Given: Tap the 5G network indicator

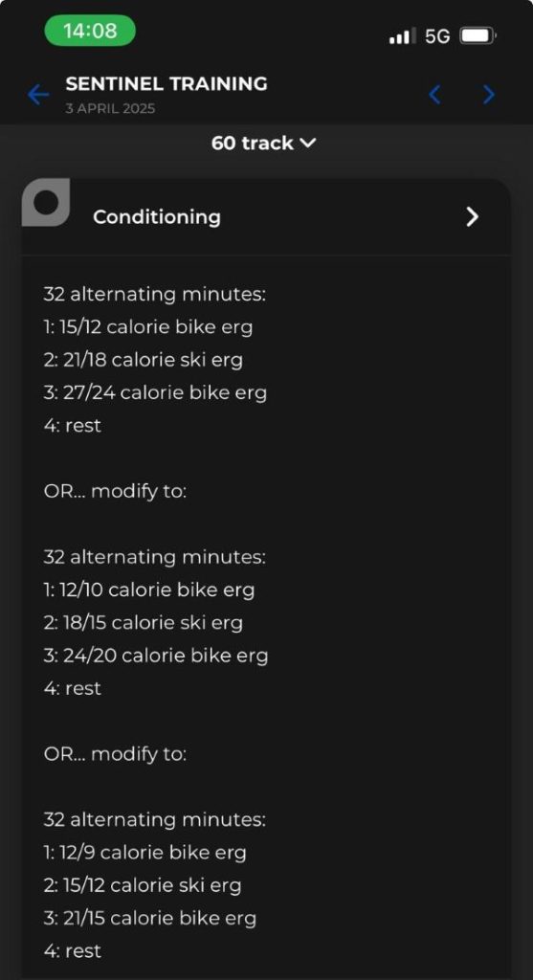Looking at the screenshot, I should point(437,36).
